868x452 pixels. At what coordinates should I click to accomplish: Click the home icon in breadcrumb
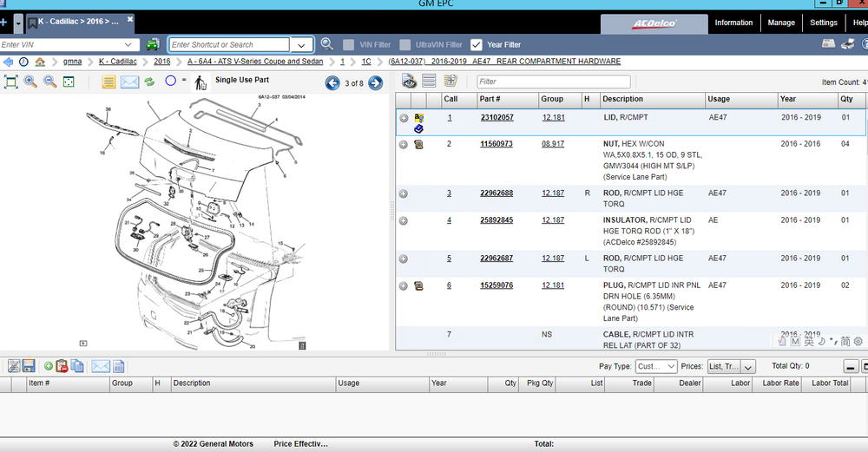(x=40, y=62)
